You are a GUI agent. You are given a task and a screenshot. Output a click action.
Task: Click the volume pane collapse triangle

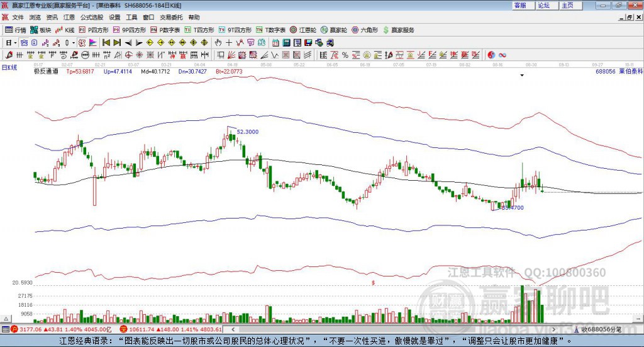pyautogui.click(x=6, y=319)
